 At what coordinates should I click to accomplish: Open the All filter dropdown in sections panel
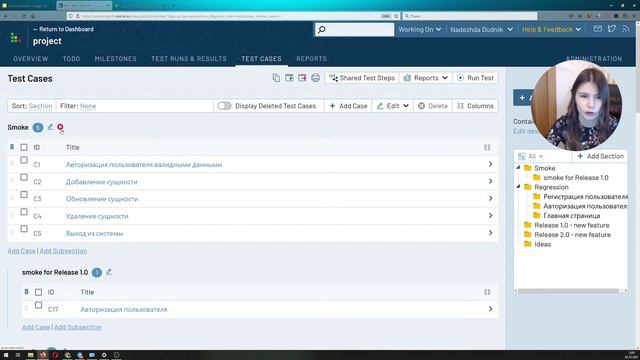tap(531, 156)
